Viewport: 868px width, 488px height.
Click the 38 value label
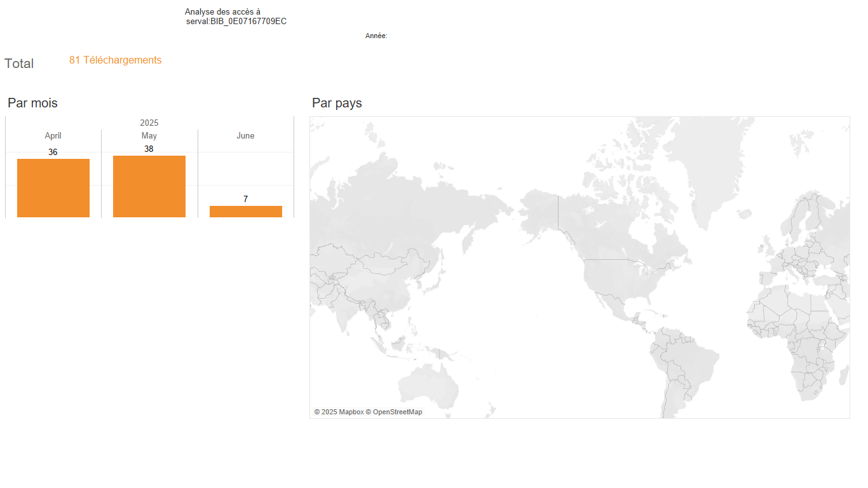(149, 149)
